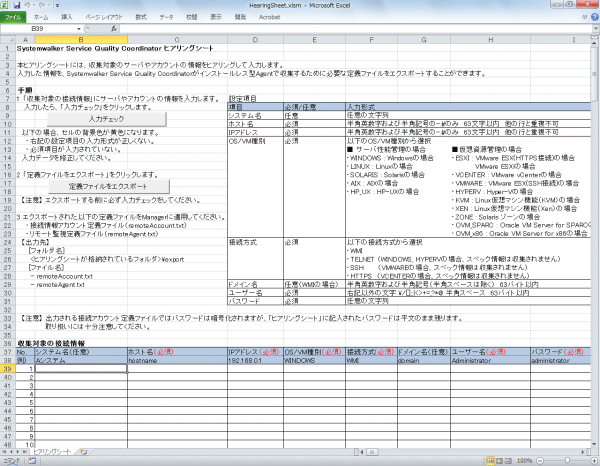Click the Name Box showing B39

click(x=38, y=29)
